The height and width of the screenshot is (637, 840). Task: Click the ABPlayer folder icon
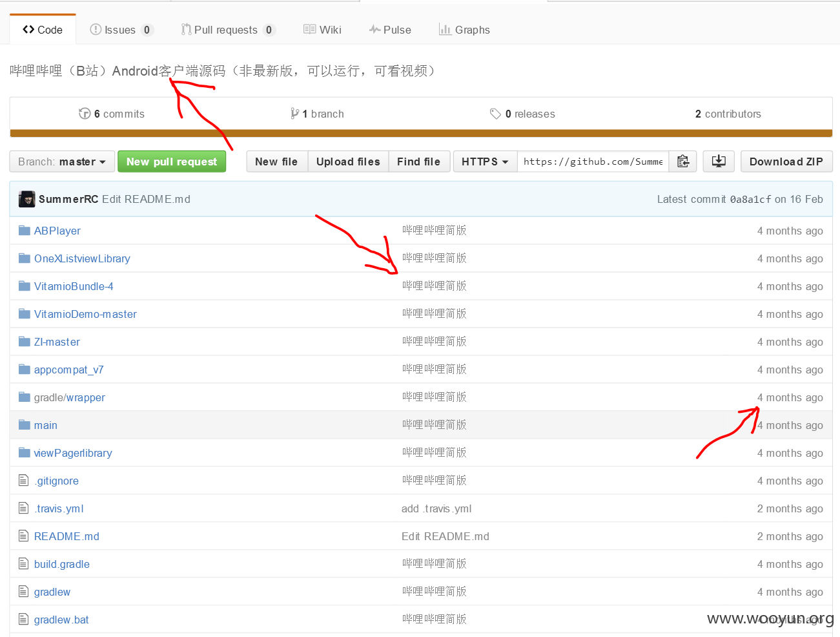(25, 231)
